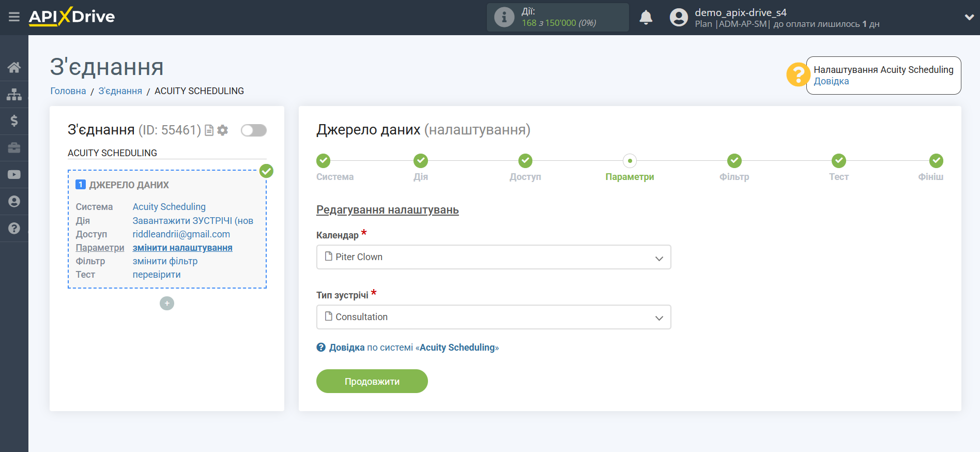Click змінити фільтр link
980x452 pixels.
coord(165,261)
